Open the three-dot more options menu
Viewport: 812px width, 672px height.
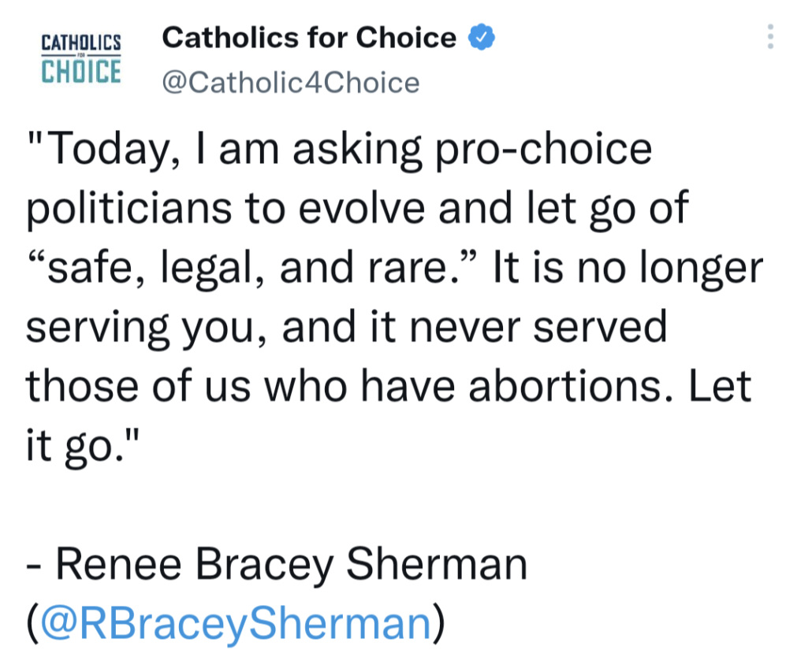coord(770,37)
